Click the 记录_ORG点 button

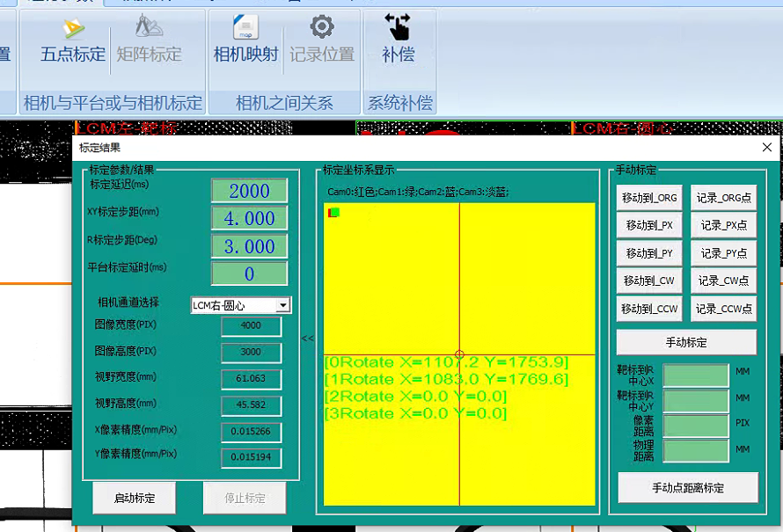(724, 198)
